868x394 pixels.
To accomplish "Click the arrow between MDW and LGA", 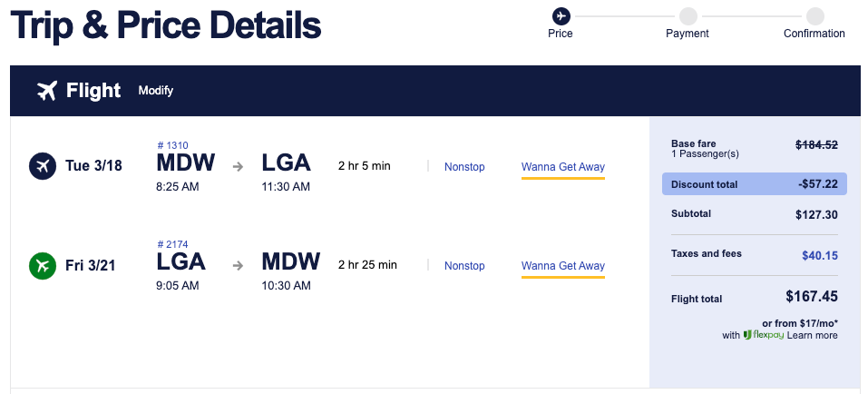I will [238, 166].
